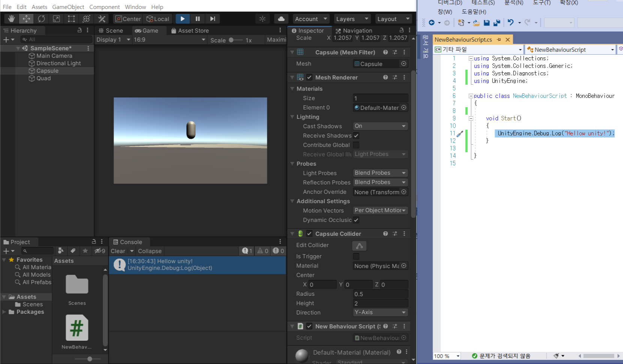The width and height of the screenshot is (623, 364).
Task: Collapse SampleScene in Hierarchy
Action: [x=18, y=48]
